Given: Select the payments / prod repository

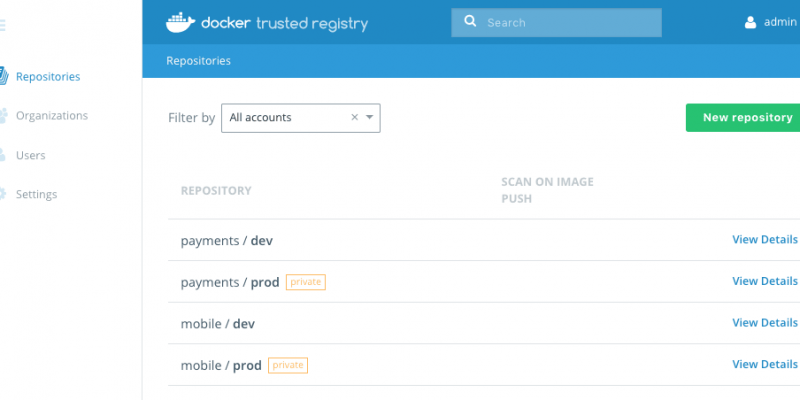Looking at the screenshot, I should point(230,282).
